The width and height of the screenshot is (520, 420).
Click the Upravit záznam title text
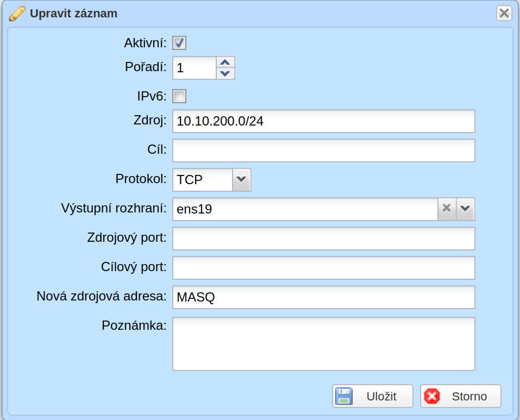(x=73, y=13)
